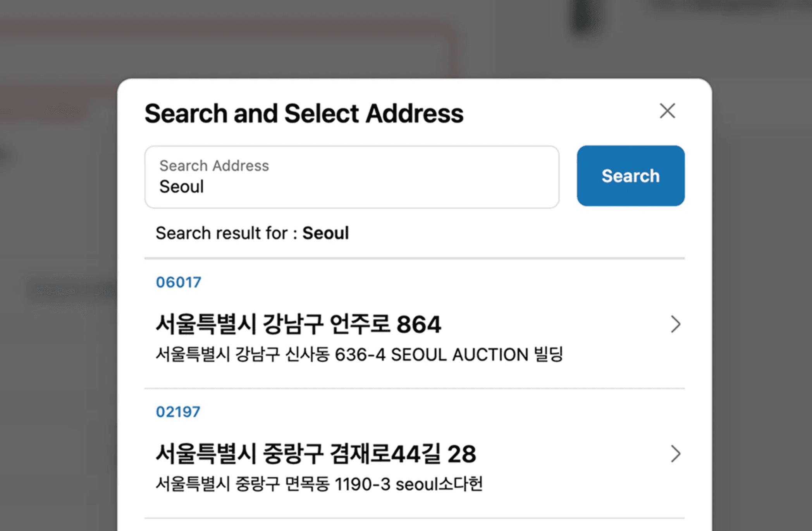Expand the 겸재로44길 28 result chevron
The image size is (812, 531).
pos(675,453)
